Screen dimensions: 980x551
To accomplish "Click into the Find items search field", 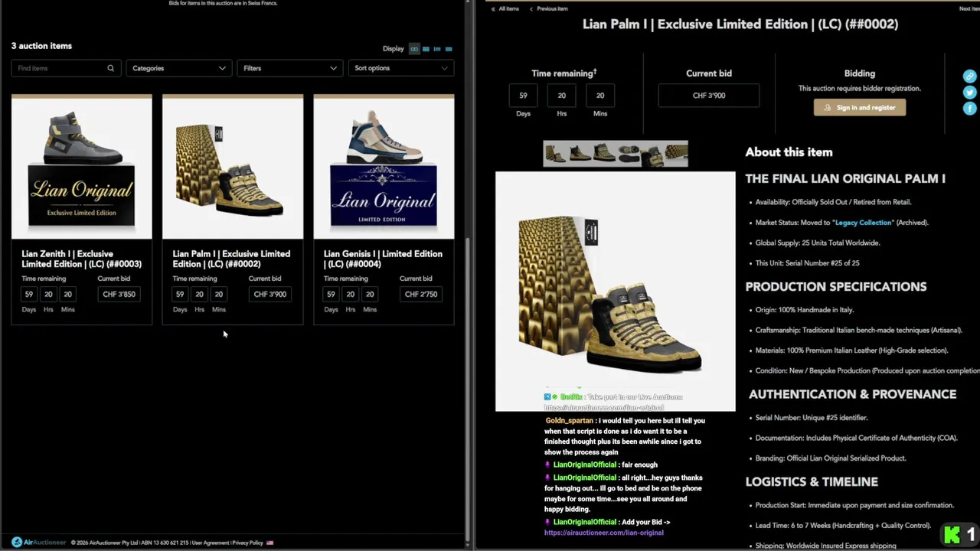I will 65,68.
